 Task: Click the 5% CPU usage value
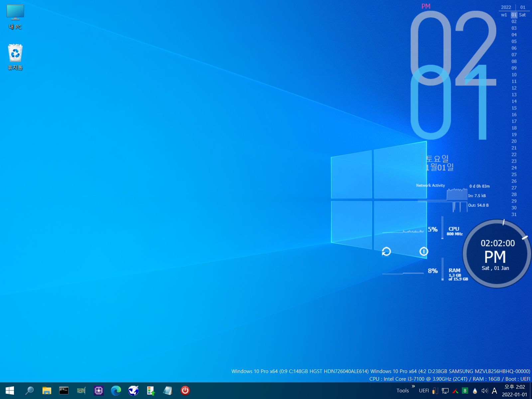click(433, 229)
